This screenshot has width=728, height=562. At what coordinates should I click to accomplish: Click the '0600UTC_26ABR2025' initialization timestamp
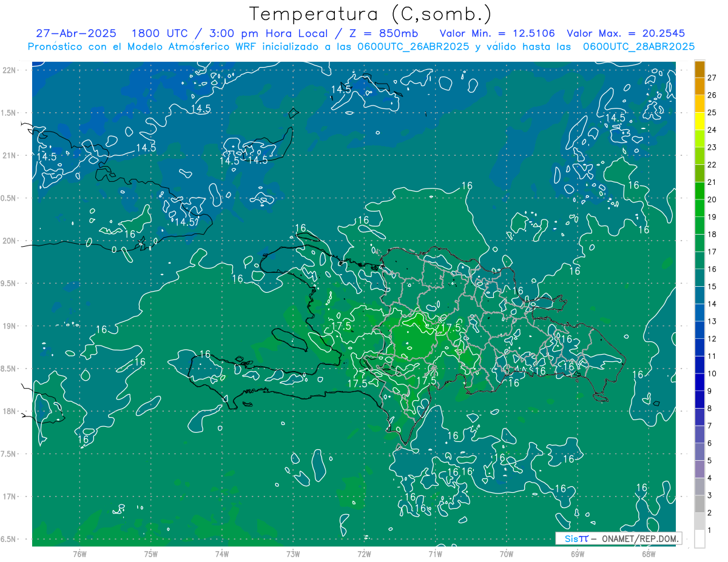(x=414, y=47)
